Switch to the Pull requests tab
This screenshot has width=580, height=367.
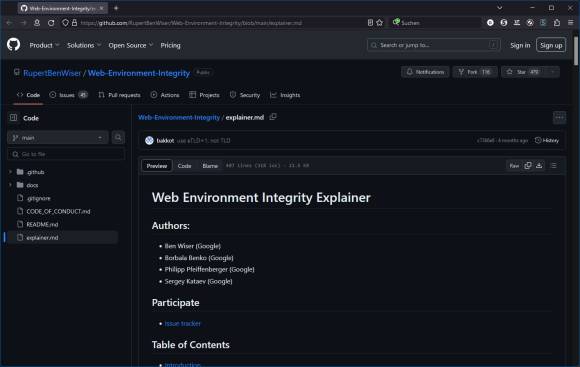click(119, 95)
